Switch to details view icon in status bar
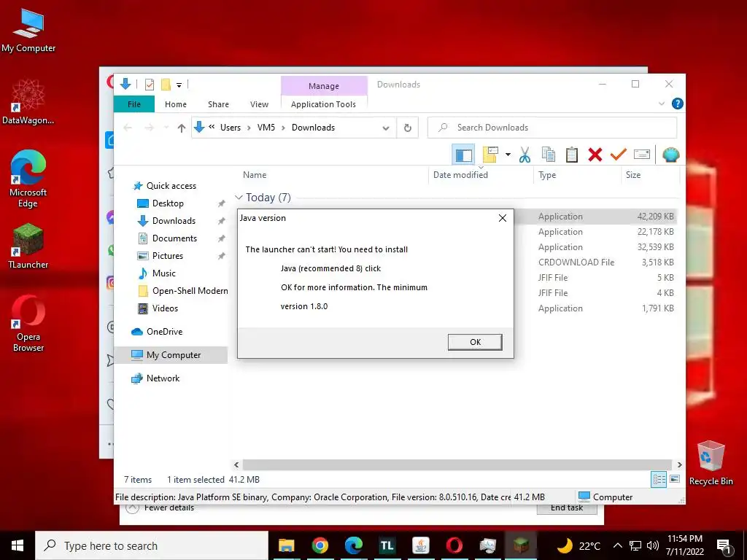Viewport: 747px width, 560px height. click(x=659, y=480)
